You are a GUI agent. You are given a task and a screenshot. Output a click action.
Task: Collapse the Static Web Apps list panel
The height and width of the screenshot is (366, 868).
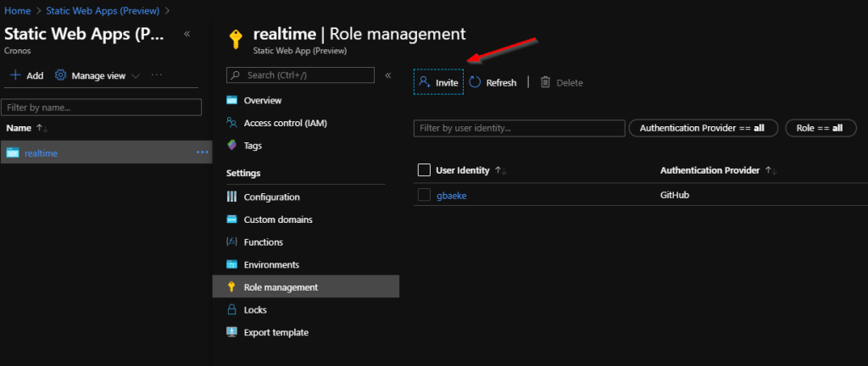(x=186, y=33)
